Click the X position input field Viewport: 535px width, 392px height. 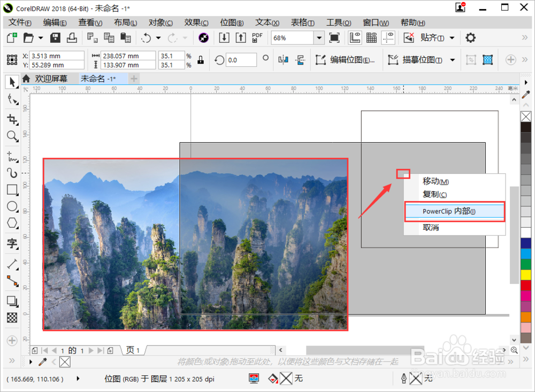(x=57, y=56)
